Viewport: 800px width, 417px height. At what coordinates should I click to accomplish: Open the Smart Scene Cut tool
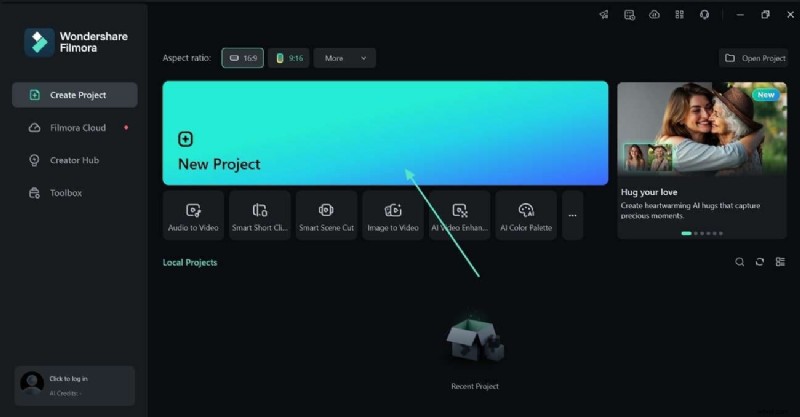[326, 215]
